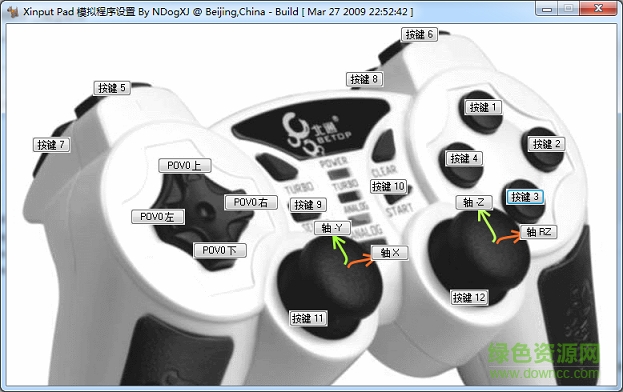Click the highlighted 按键 3 button

coord(524,197)
